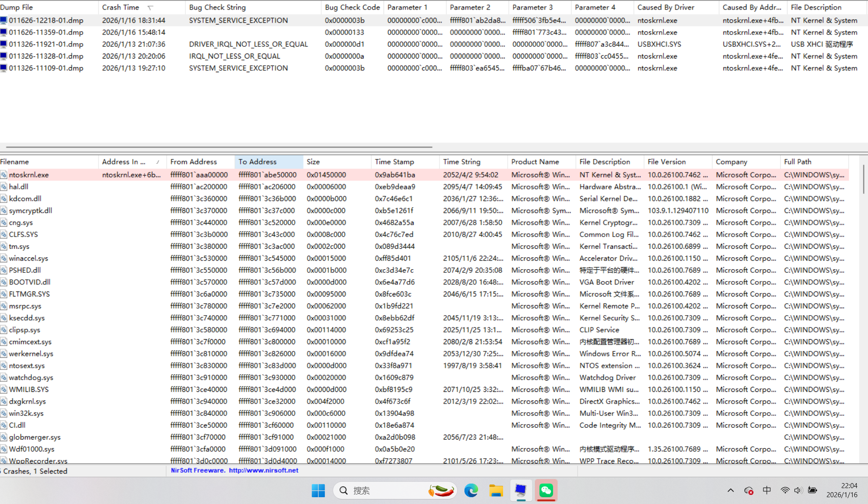Click the CLFS.SYS file icon
868x504 pixels.
click(4, 234)
